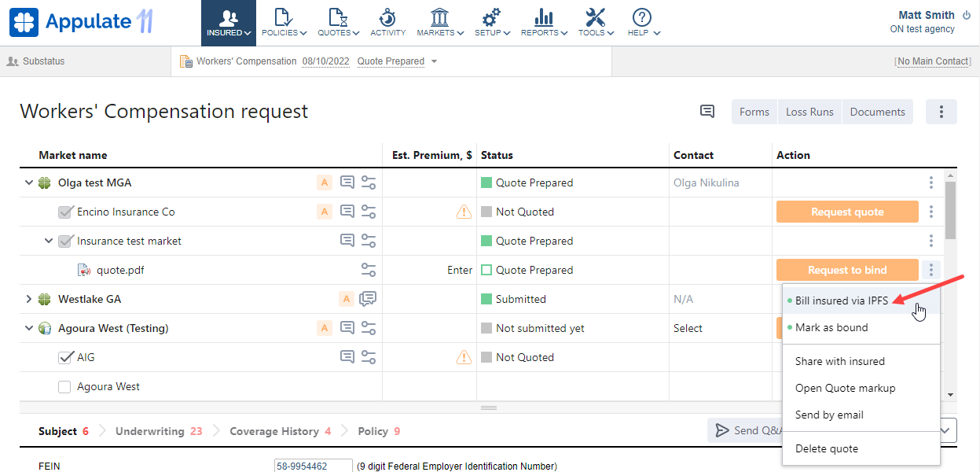Image resolution: width=980 pixels, height=472 pixels.
Task: Open the Tools wrench menu
Action: click(596, 23)
